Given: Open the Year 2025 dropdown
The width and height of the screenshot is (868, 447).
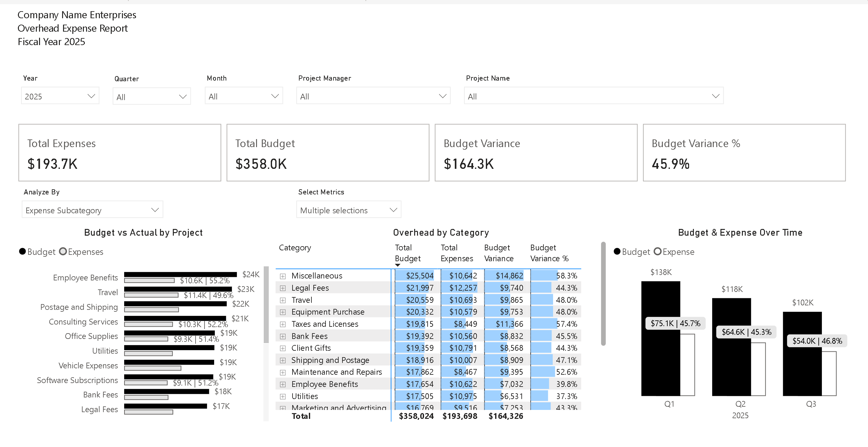Looking at the screenshot, I should (60, 96).
